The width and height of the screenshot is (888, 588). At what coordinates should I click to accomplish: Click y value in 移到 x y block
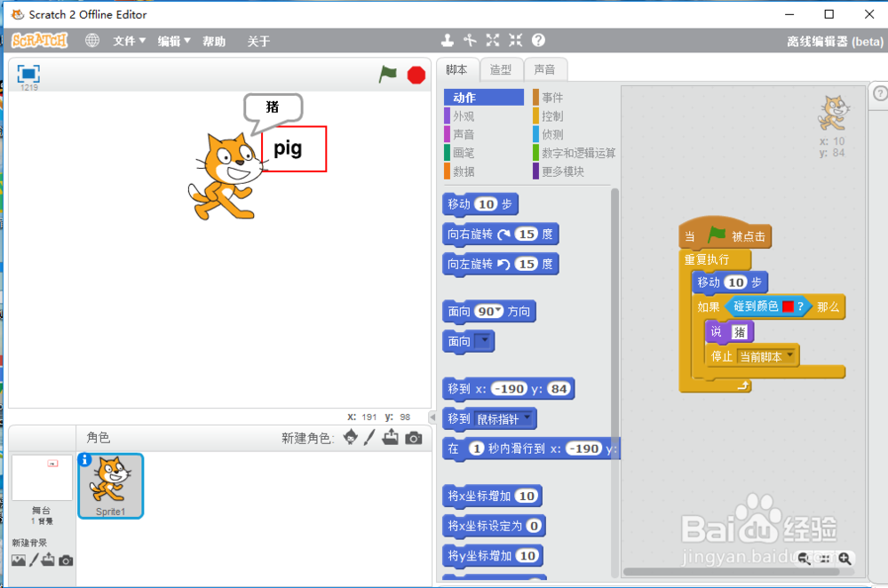(559, 389)
